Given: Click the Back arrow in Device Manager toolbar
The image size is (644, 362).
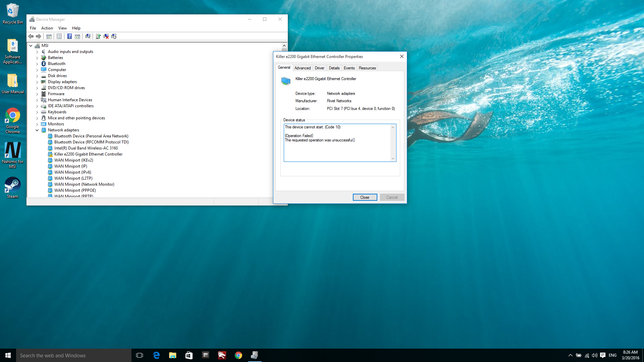Looking at the screenshot, I should (x=31, y=36).
